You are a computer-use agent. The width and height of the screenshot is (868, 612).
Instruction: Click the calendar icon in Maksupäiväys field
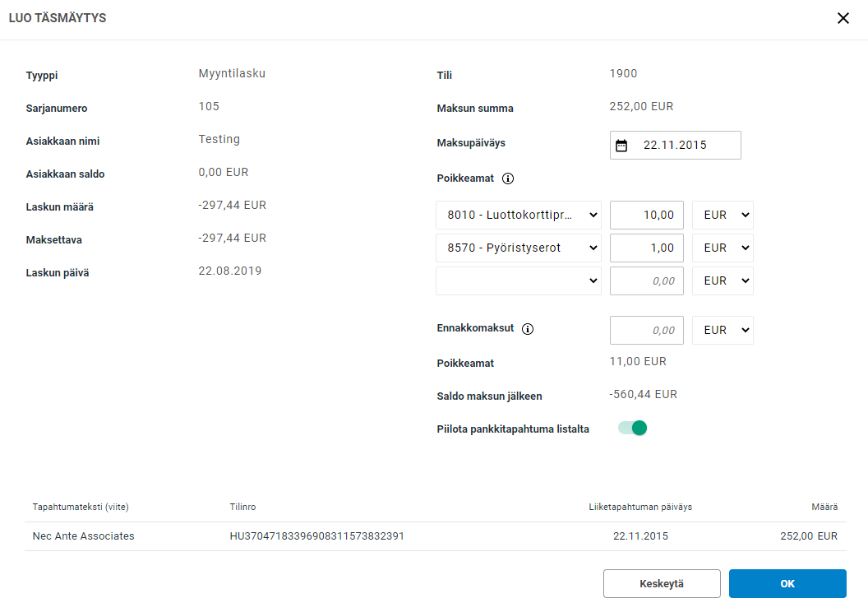(x=621, y=146)
